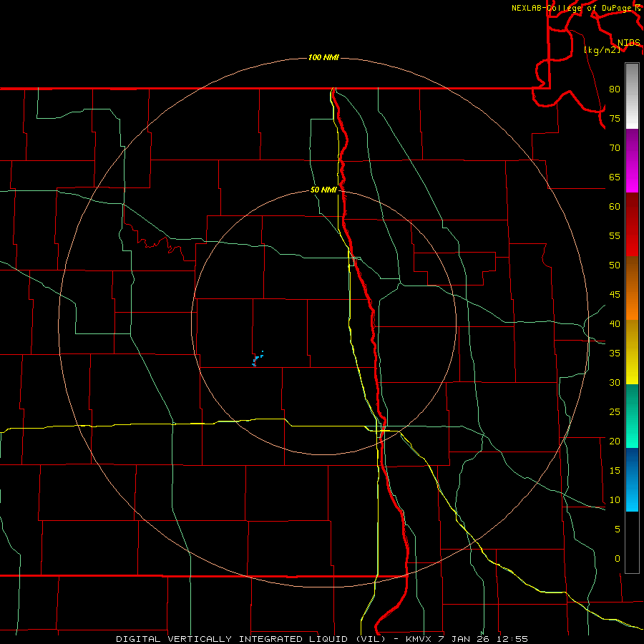This screenshot has height=644, width=644.
Task: Click "DIGITAL VERTICALLY INTEGRATED LIQUID" caption text
Action: coord(233,639)
